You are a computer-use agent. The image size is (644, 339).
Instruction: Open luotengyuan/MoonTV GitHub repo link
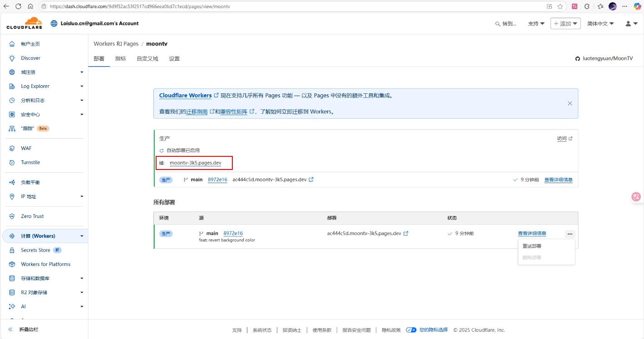tap(608, 58)
